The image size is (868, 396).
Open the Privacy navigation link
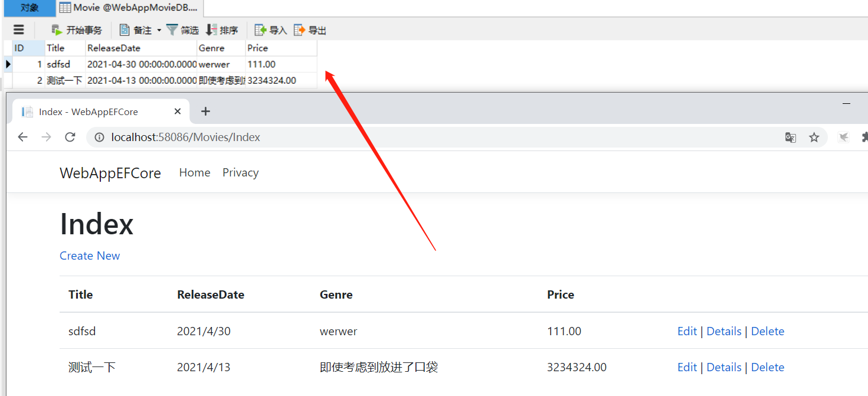[241, 172]
